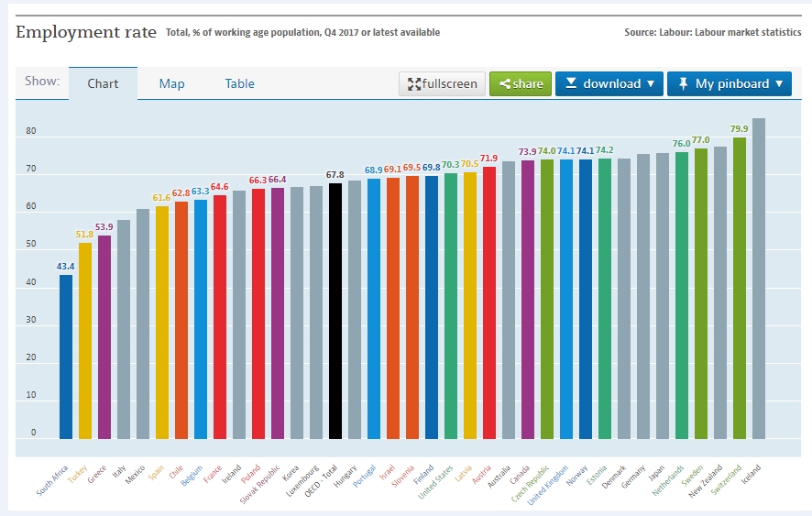The height and width of the screenshot is (516, 812).
Task: Select the black OECD - Total bar
Action: point(335,311)
